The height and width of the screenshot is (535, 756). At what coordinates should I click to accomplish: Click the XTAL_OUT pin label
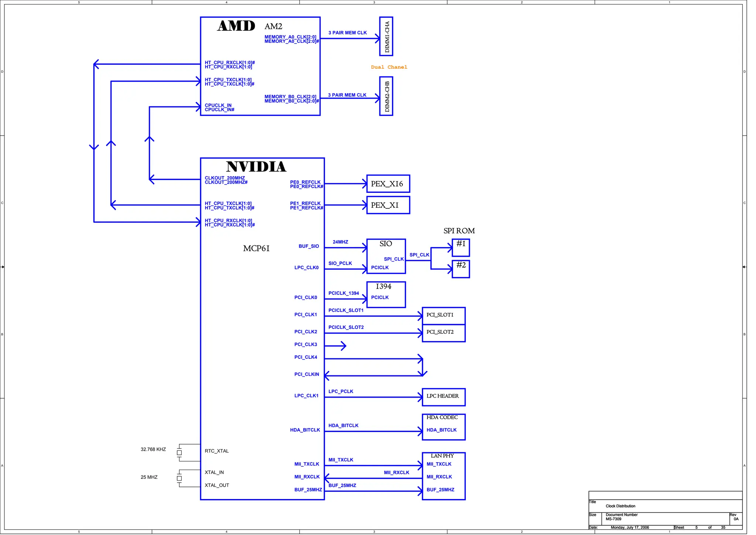tap(217, 485)
